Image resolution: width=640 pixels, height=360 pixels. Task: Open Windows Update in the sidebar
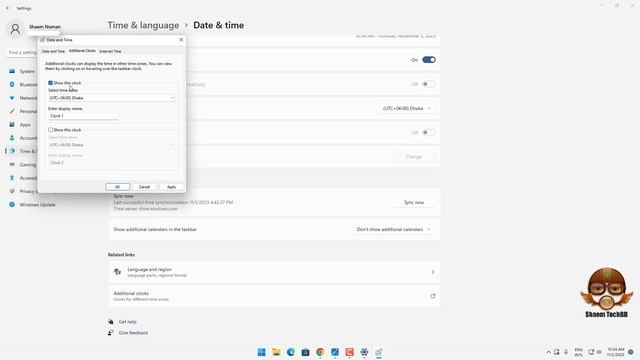click(33, 204)
